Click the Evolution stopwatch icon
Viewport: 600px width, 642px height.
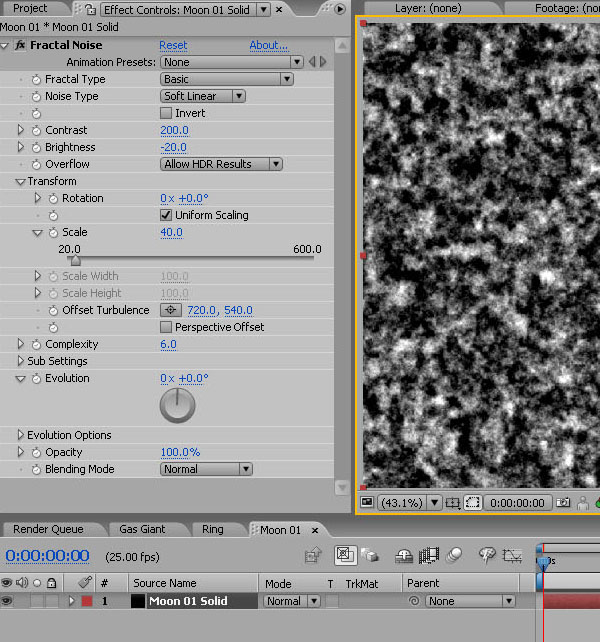coord(36,379)
